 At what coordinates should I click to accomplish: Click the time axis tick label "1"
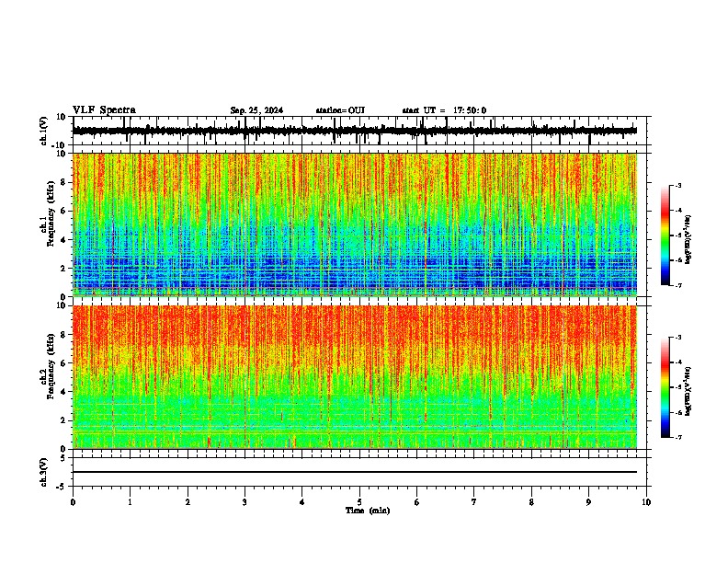pyautogui.click(x=130, y=502)
